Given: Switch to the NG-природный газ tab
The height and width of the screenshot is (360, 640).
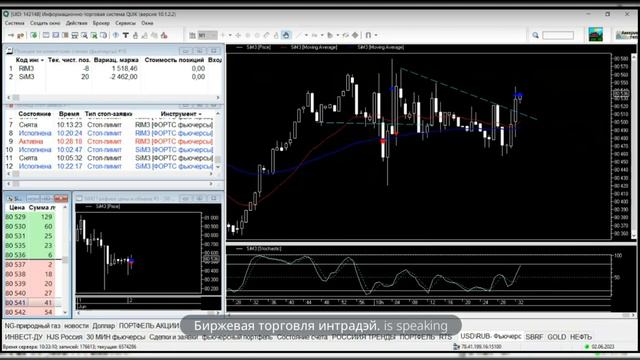Looking at the screenshot, I should click(32, 326).
